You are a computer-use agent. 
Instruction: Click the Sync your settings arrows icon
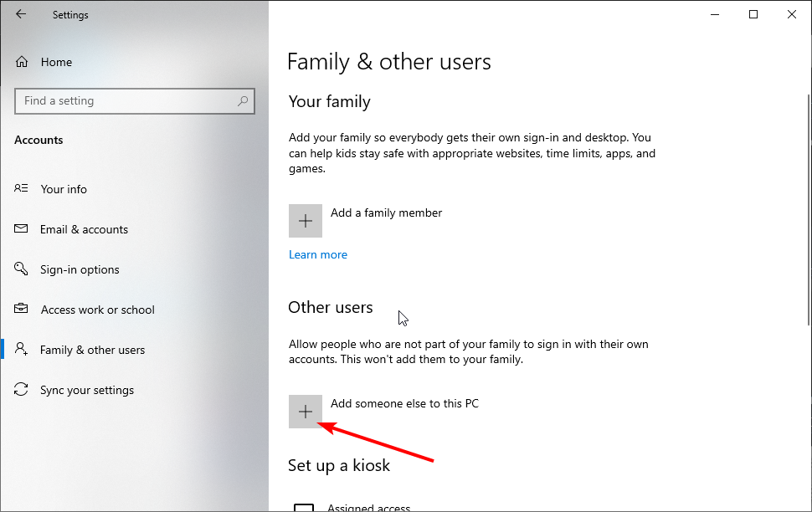(x=21, y=389)
